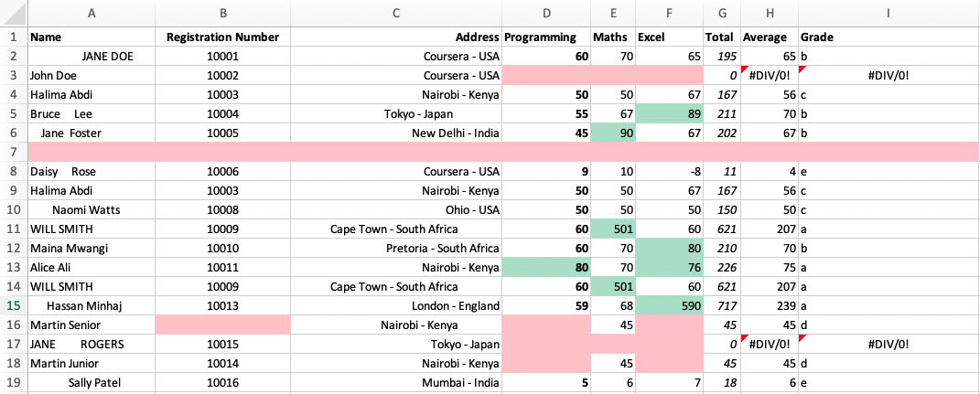The image size is (980, 394).
Task: Select the pink empty cell B16
Action: [222, 325]
